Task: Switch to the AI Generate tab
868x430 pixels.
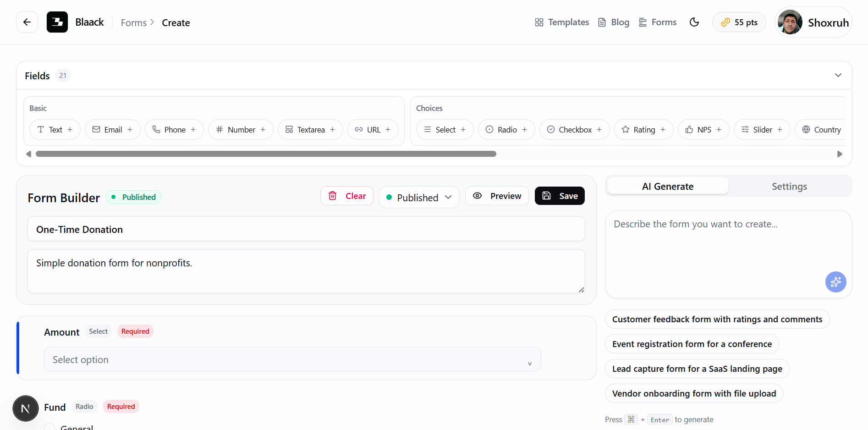Action: 668,186
